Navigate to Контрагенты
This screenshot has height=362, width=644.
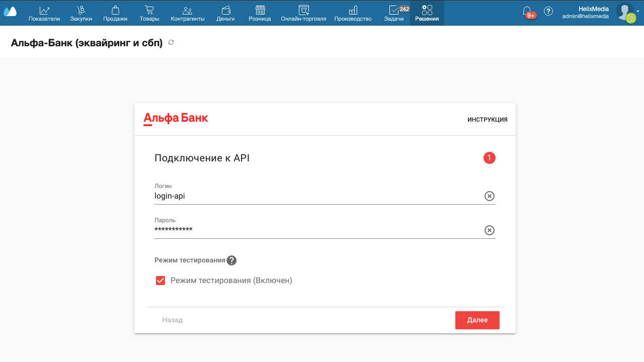pos(188,14)
